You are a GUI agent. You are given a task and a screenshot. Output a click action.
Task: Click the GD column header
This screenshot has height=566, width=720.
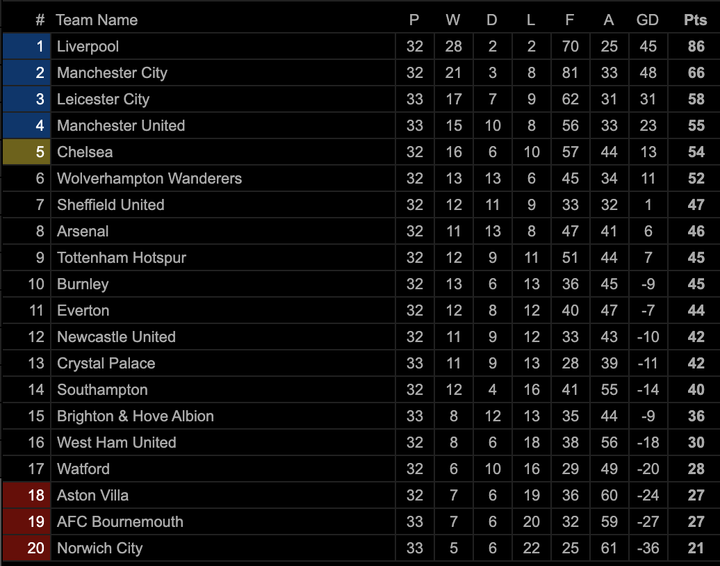click(647, 20)
